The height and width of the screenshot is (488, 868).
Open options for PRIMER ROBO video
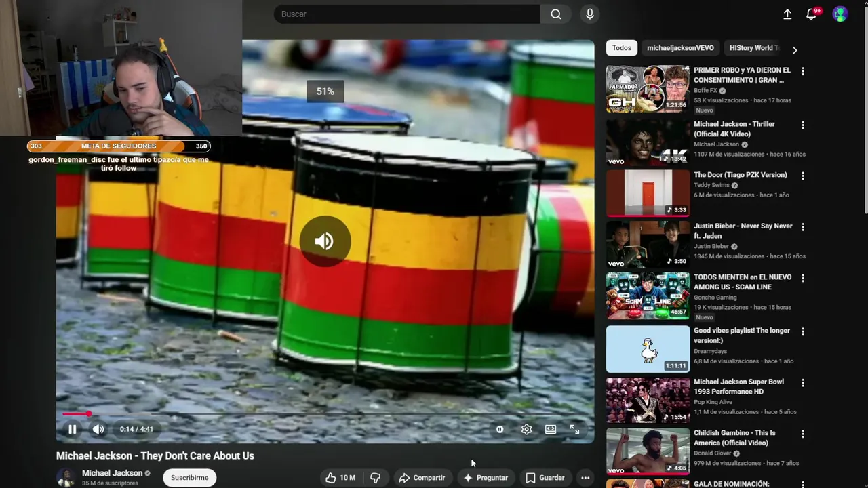coord(803,71)
